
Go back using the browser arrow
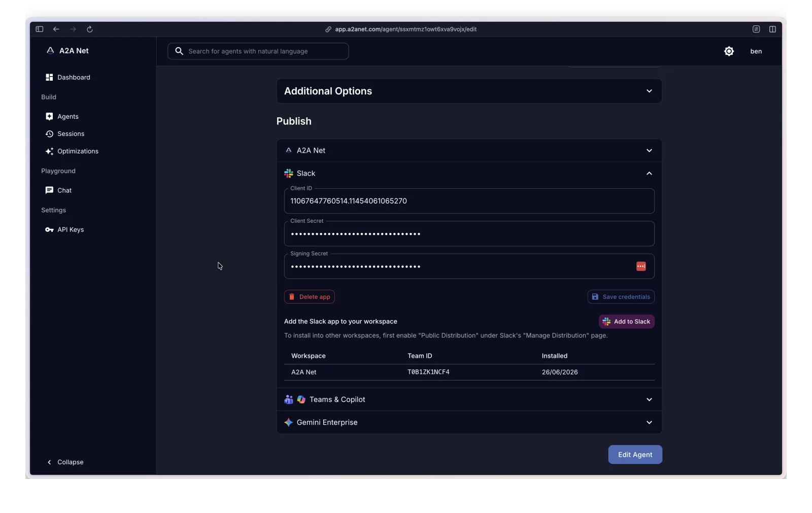pos(56,29)
